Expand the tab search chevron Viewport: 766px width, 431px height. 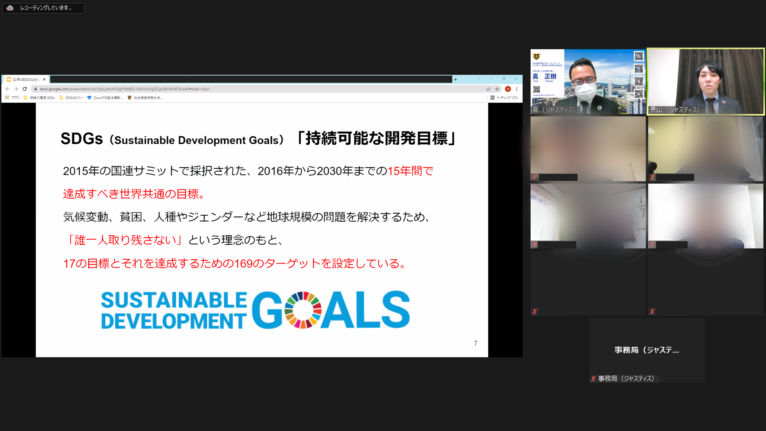click(x=479, y=79)
